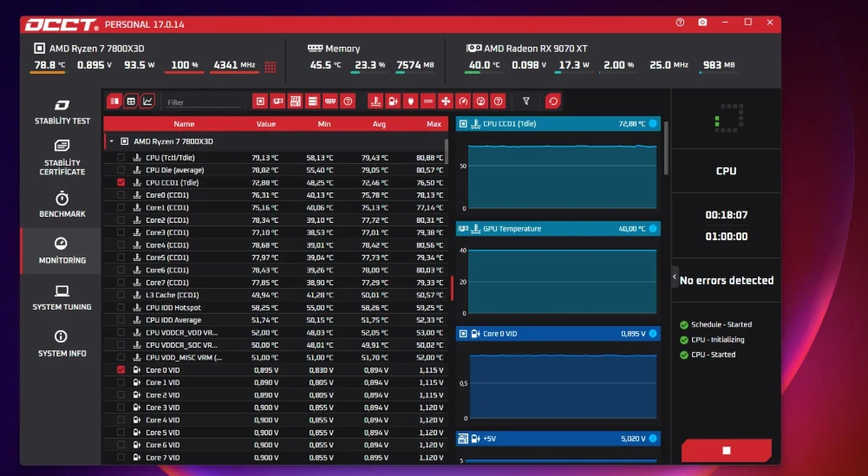Reset min/max values with refresh icon
Screen dimensions: 868x476
coord(553,101)
